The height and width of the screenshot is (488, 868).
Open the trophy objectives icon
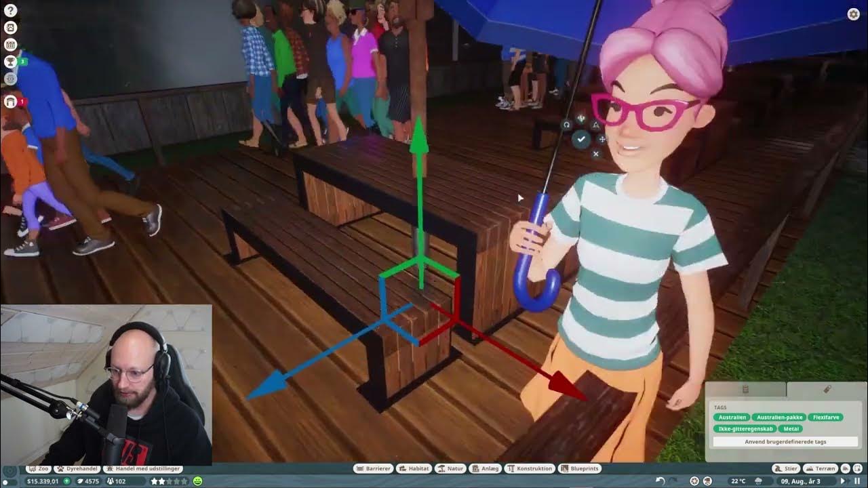point(10,62)
